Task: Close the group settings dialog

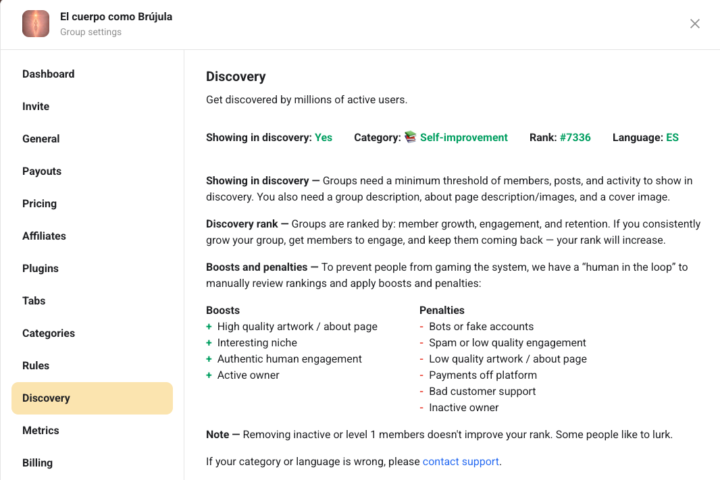Action: click(x=695, y=24)
